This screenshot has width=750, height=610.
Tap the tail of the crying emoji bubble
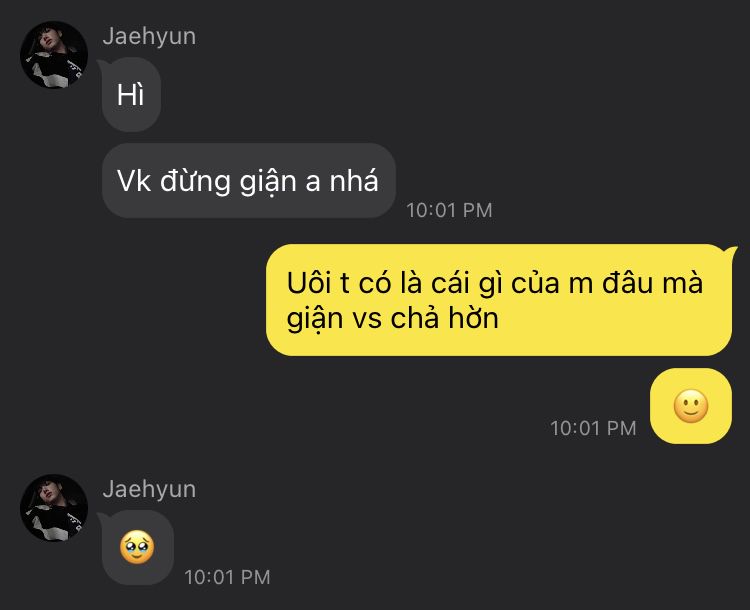(102, 517)
